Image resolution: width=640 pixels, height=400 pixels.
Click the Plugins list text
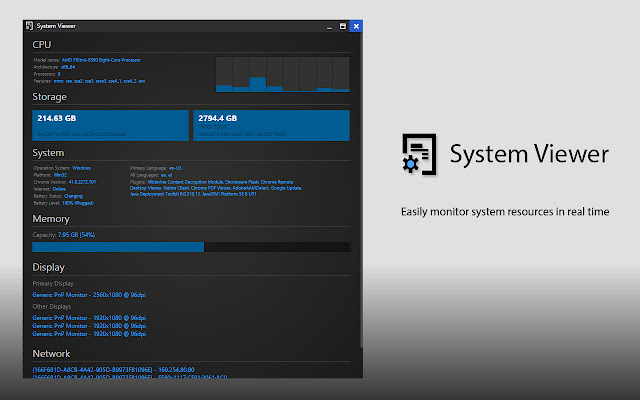tap(216, 188)
